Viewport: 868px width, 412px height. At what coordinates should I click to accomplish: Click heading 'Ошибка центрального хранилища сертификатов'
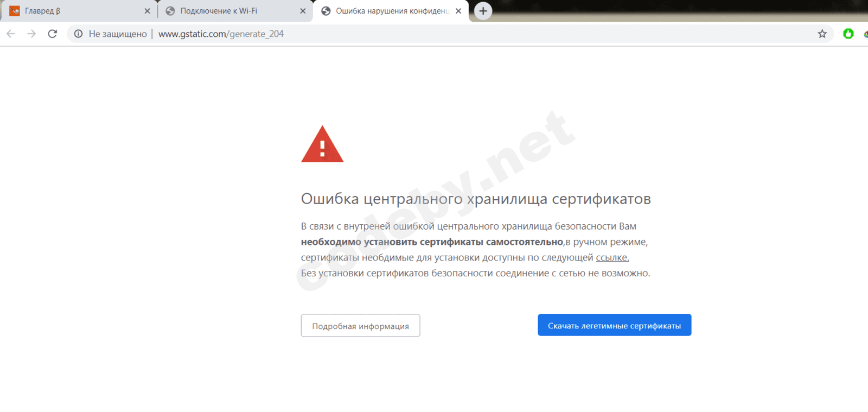pyautogui.click(x=476, y=199)
